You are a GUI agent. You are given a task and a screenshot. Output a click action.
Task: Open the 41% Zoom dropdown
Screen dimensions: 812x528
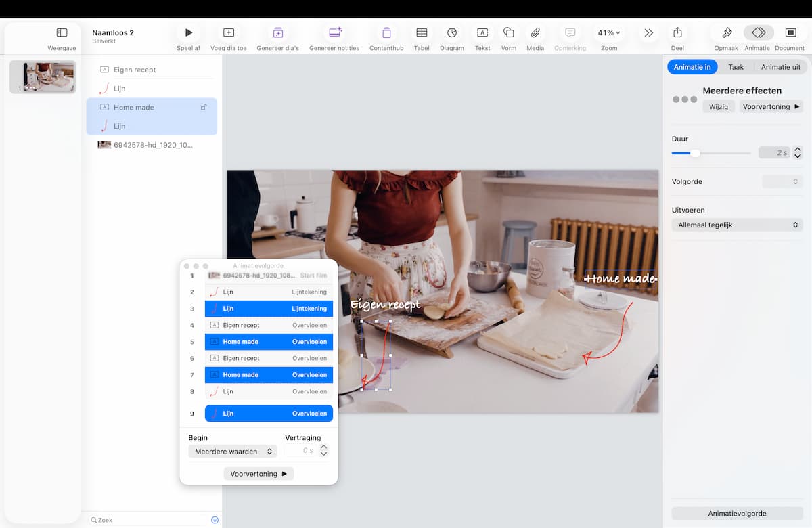[x=609, y=32]
